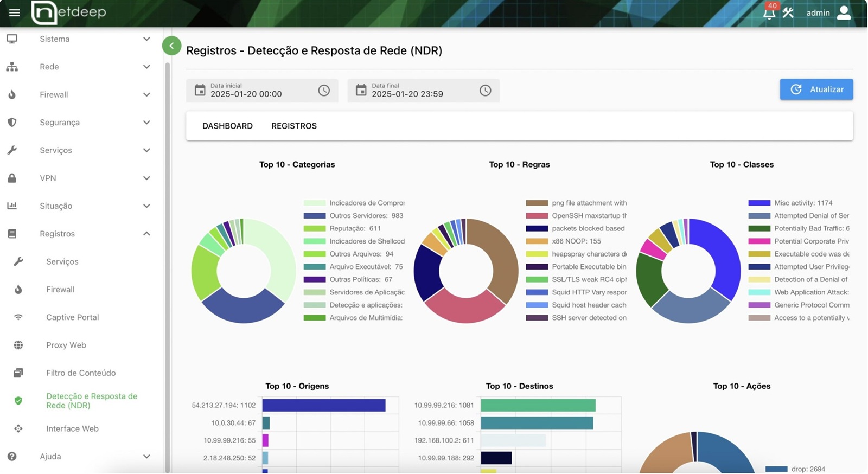Click the Ajuda question mark icon

tap(12, 457)
